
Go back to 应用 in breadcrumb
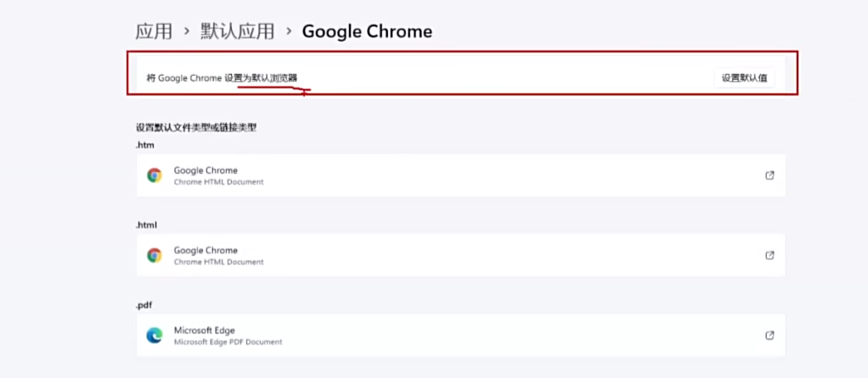pyautogui.click(x=154, y=31)
